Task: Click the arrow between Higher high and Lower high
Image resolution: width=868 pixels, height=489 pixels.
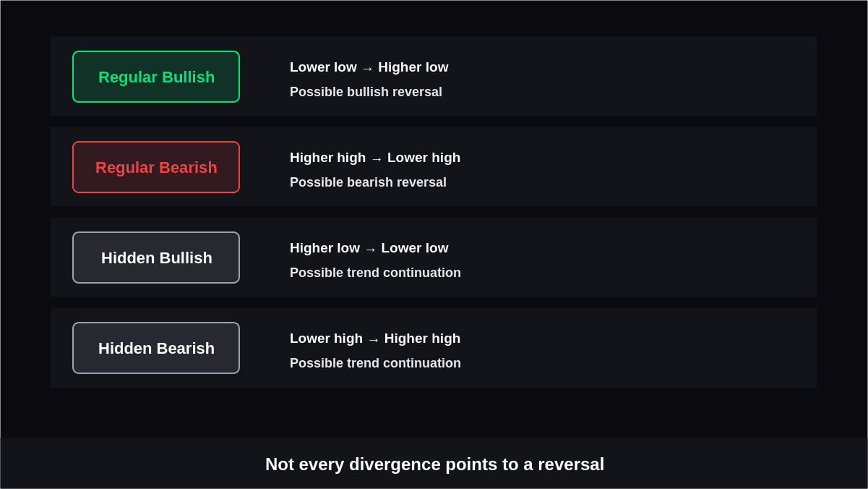Action: (377, 158)
